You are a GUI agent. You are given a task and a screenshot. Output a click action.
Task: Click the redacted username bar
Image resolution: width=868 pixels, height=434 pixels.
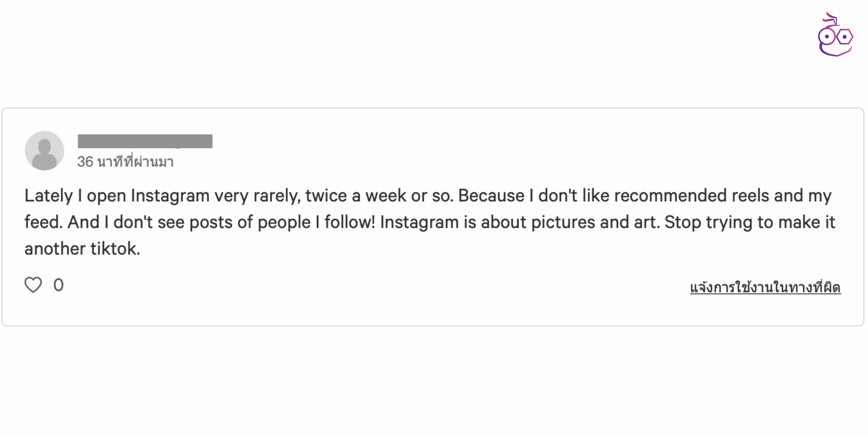point(145,141)
